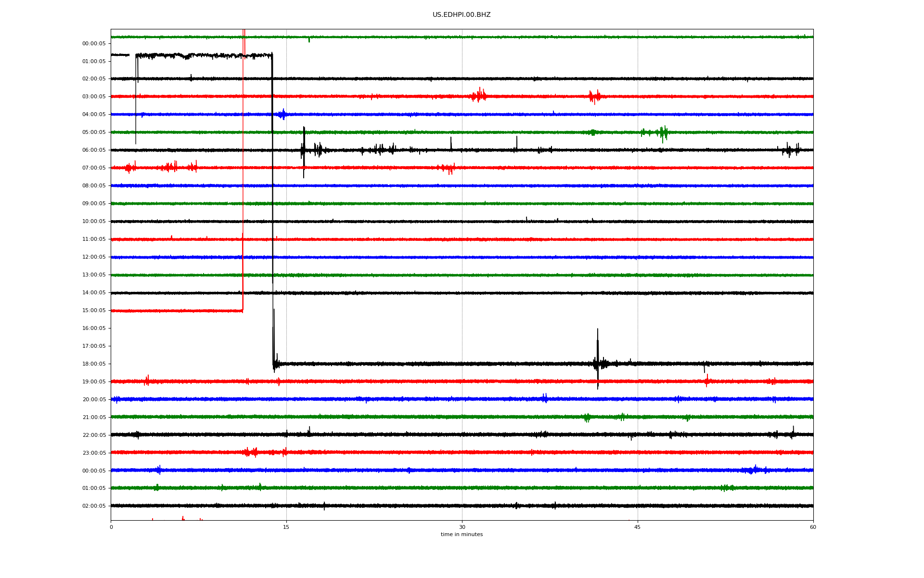Click the 03:00:05 time label
Image resolution: width=924 pixels, height=578 pixels.
(94, 97)
